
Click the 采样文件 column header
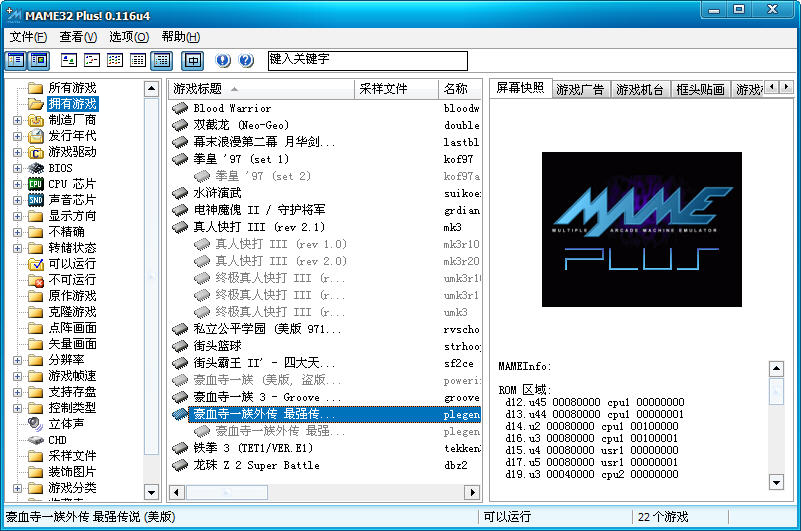click(395, 89)
